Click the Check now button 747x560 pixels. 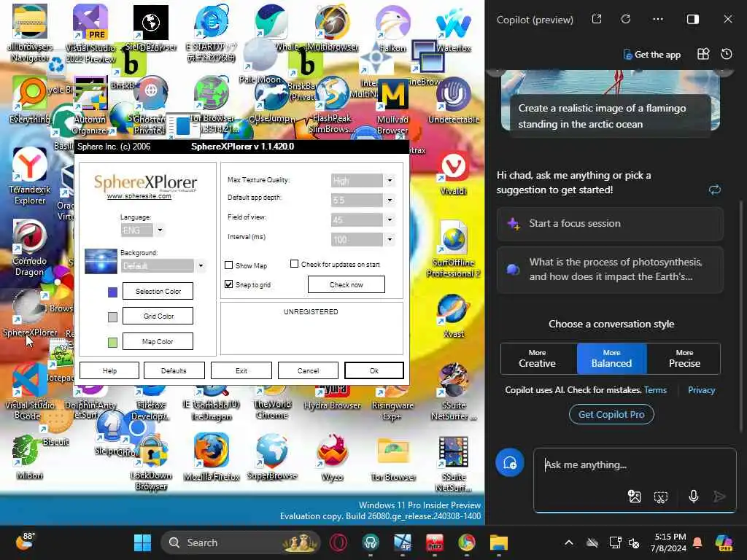347,284
